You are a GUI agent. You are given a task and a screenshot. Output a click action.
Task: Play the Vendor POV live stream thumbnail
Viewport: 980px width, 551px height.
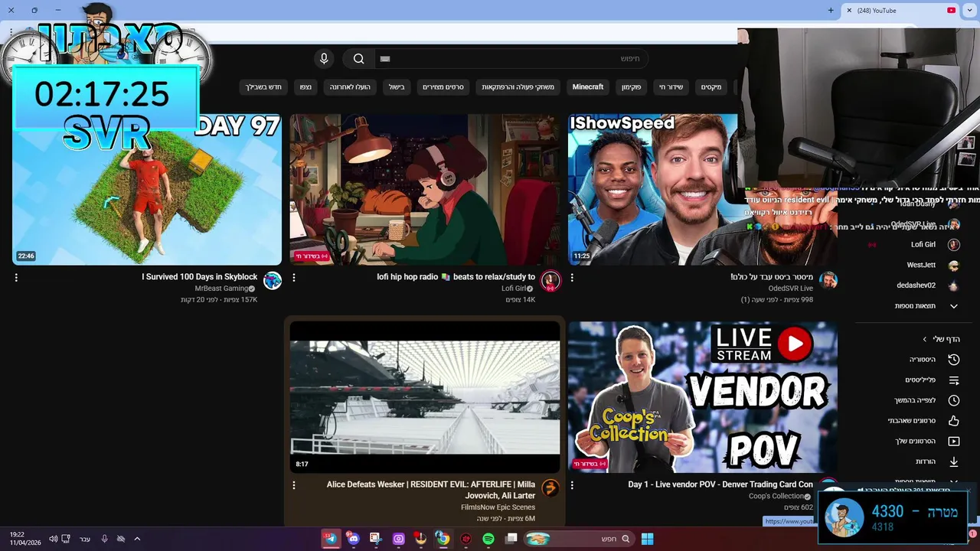703,396
